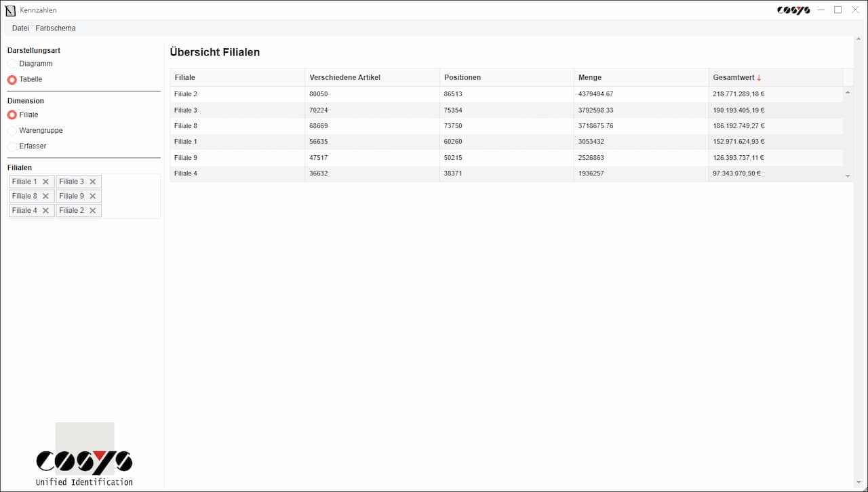The image size is (868, 492).
Task: Remove the Filiale 3 tag
Action: (x=93, y=182)
